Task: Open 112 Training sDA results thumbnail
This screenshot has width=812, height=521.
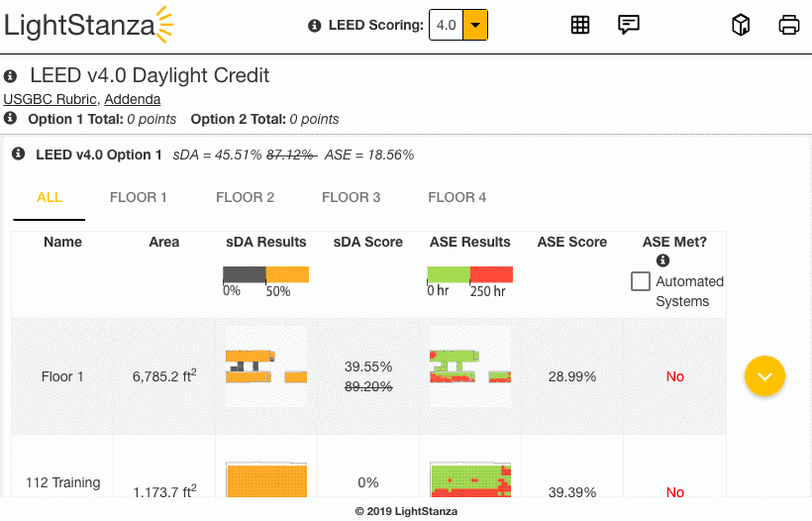Action: click(266, 480)
